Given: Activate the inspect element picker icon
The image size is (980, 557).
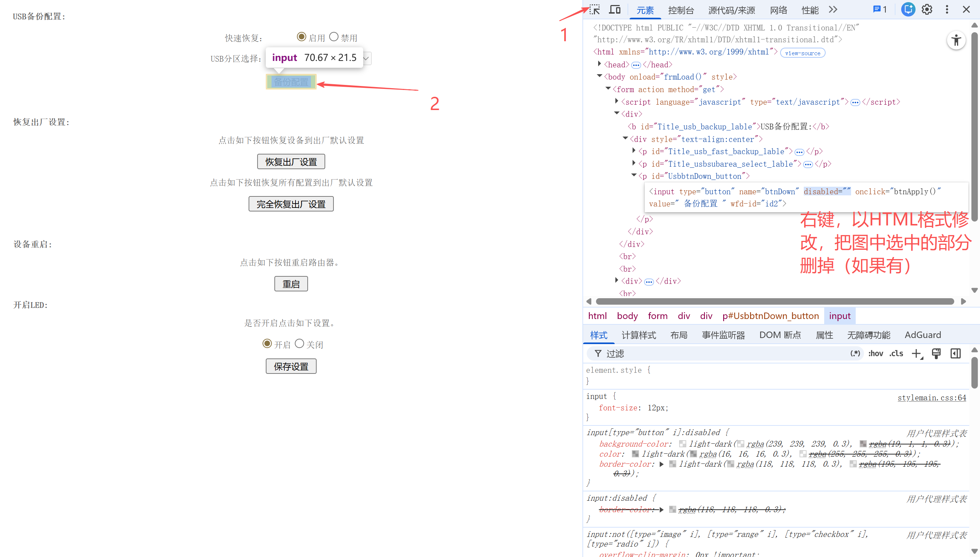Looking at the screenshot, I should (595, 10).
